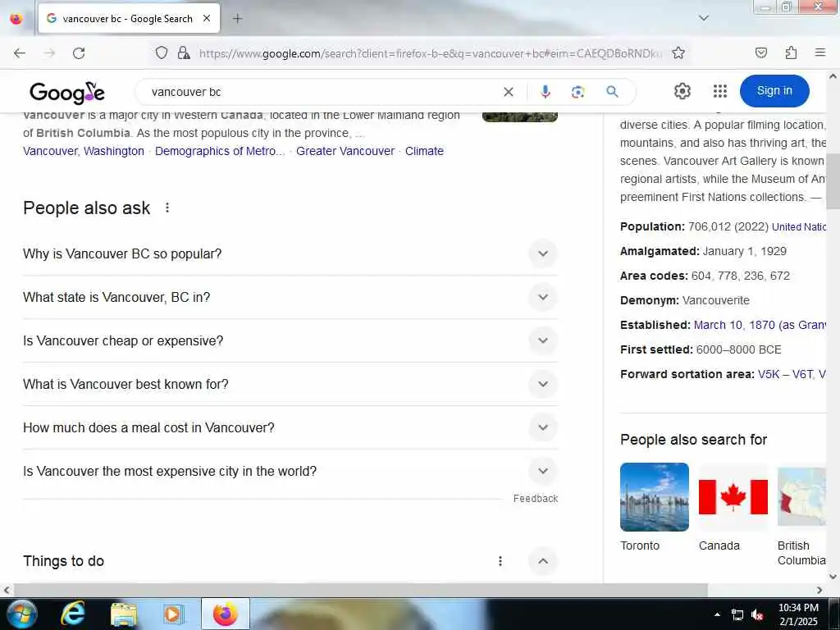The width and height of the screenshot is (840, 630).
Task: Open the list all tabs dropdown arrow
Action: [703, 18]
